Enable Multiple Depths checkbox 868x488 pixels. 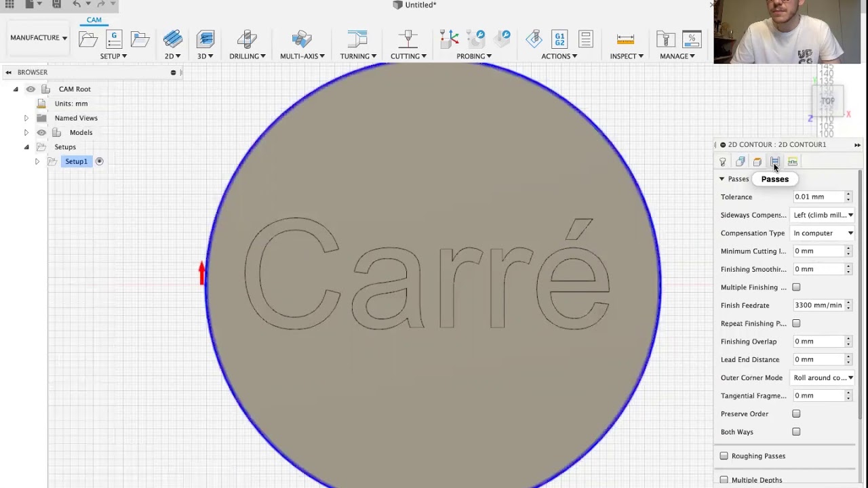(724, 480)
